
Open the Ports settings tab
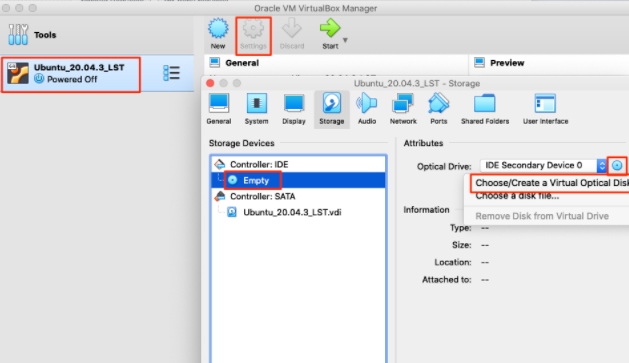(438, 109)
